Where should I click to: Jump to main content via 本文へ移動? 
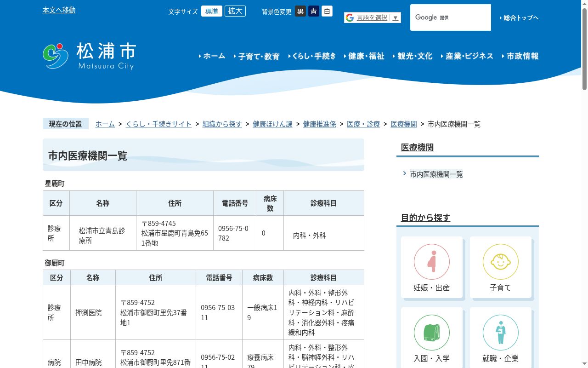coord(59,10)
